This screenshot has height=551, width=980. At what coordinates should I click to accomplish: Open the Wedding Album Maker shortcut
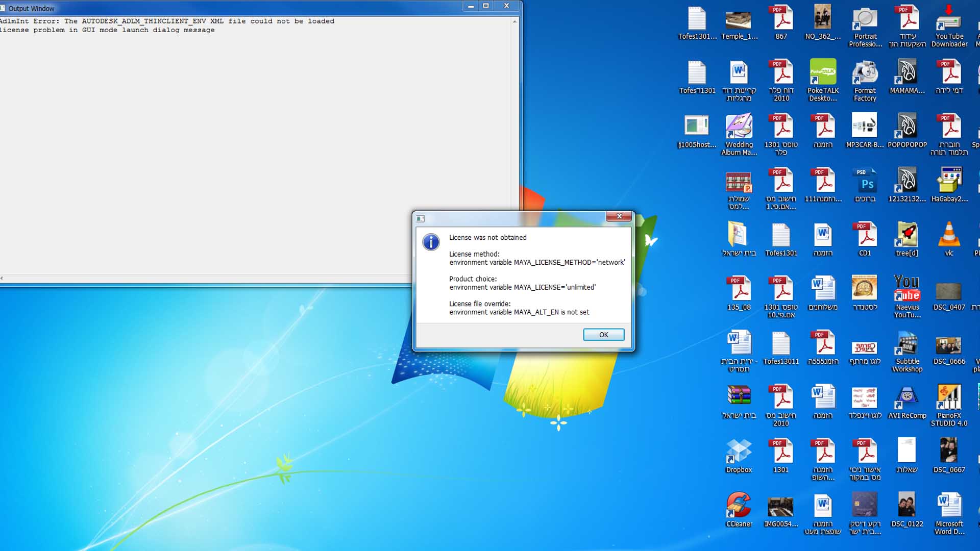click(739, 128)
